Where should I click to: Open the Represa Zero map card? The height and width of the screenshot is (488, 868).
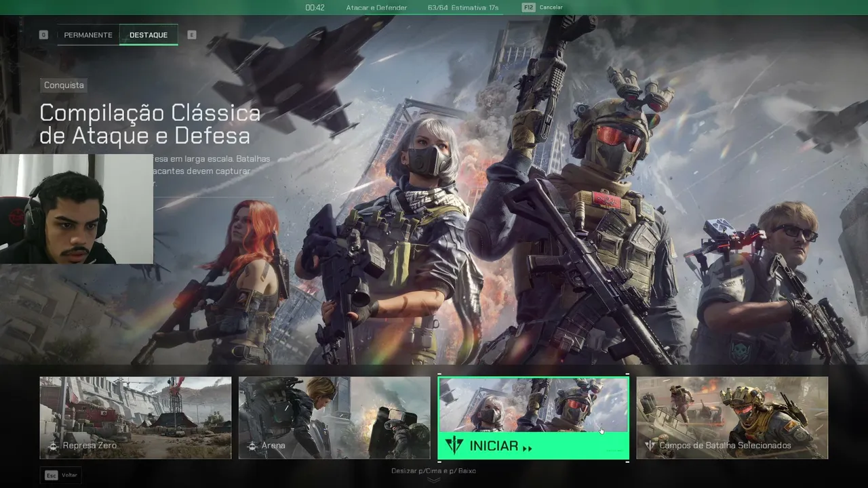[x=136, y=418]
